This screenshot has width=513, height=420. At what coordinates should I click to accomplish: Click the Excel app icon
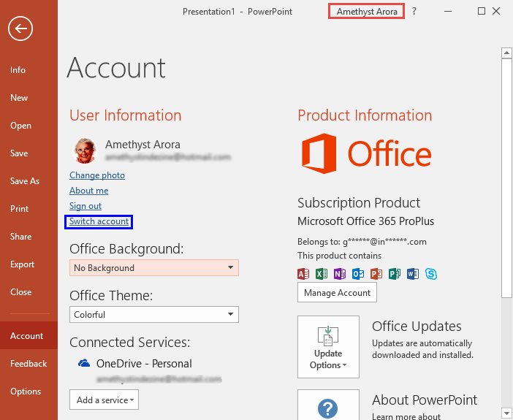point(321,274)
